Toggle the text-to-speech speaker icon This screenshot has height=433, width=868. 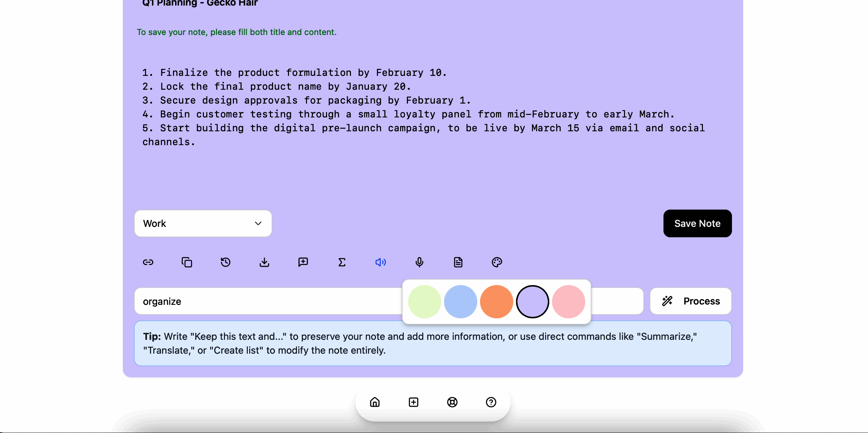click(x=381, y=262)
